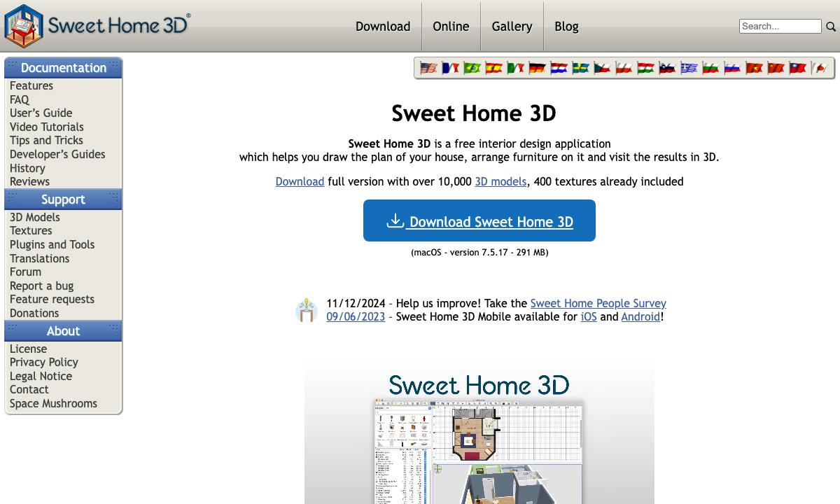Click the search magnifier icon
This screenshot has width=840, height=504.
(831, 27)
